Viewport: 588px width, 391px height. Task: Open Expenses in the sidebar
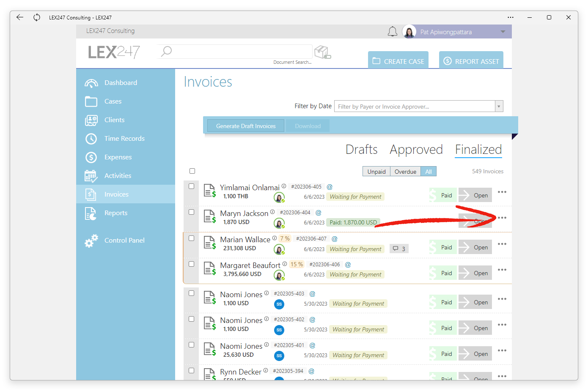(x=126, y=157)
